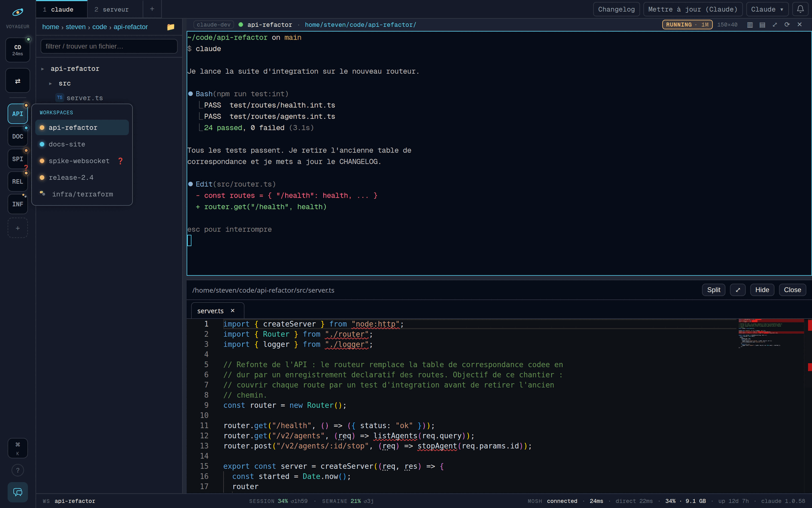Open folder icon next to breadcrumb

coord(171,27)
